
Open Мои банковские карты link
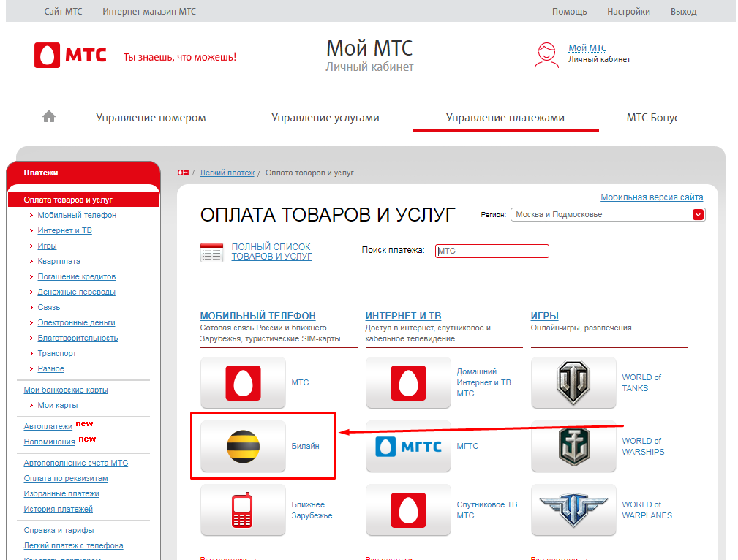[66, 390]
